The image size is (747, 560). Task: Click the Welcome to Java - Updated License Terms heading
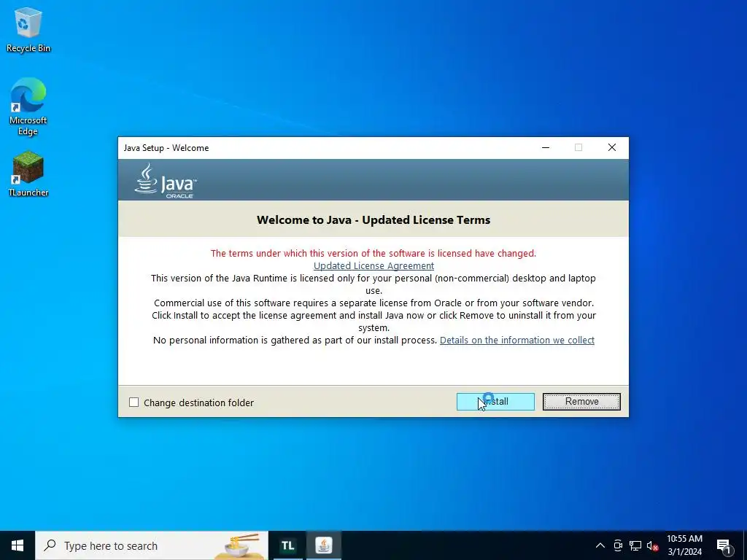(373, 219)
